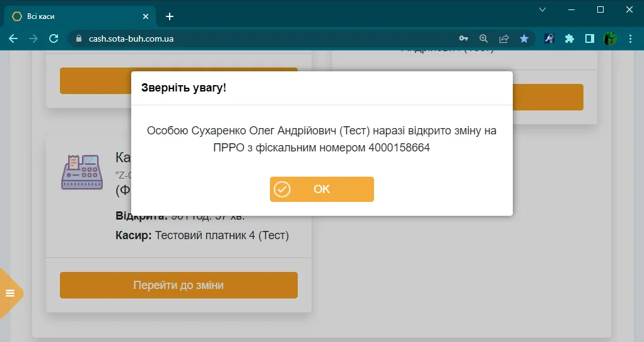Click the zoom magnifier icon in address bar
The width and height of the screenshot is (644, 342).
pyautogui.click(x=484, y=38)
